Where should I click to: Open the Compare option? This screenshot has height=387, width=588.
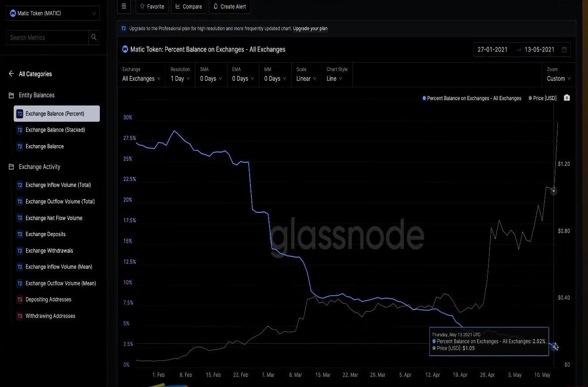pyautogui.click(x=189, y=7)
